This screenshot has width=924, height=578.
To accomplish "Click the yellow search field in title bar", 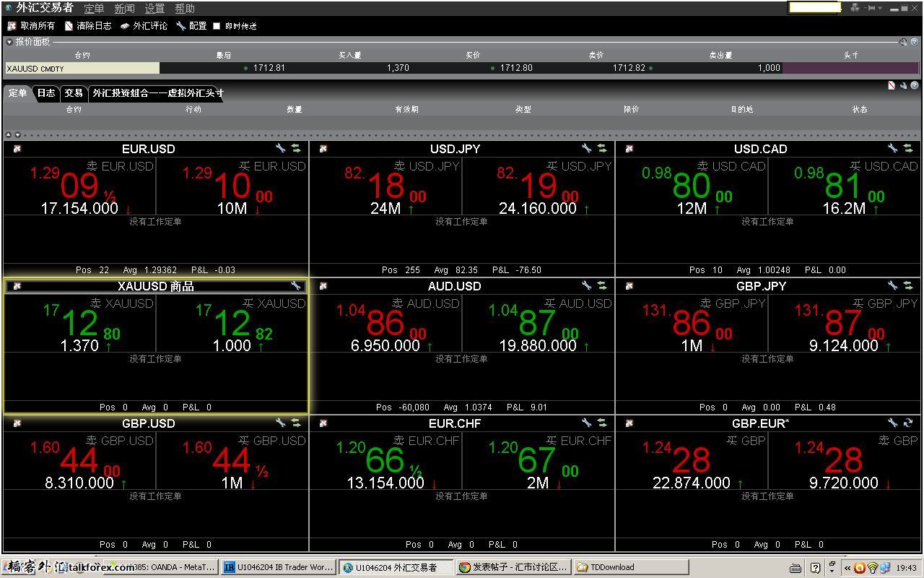I will click(814, 7).
